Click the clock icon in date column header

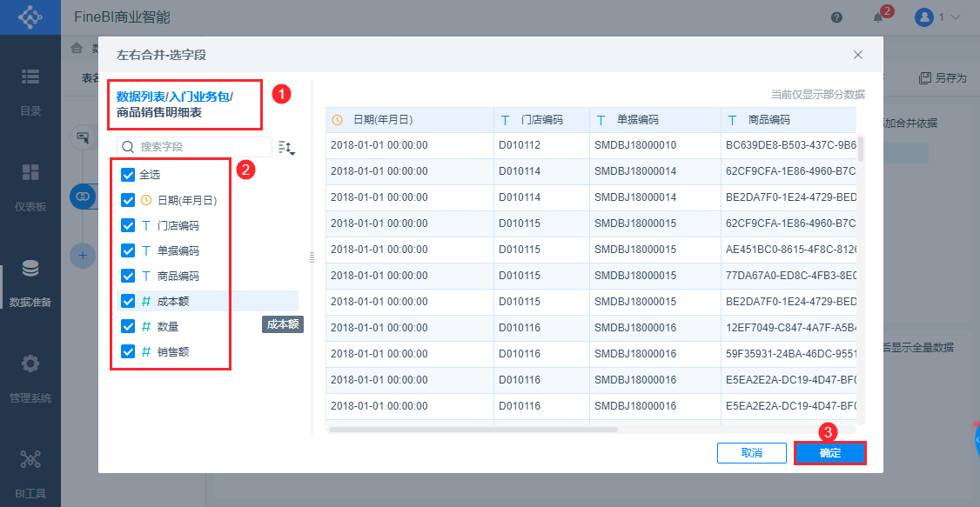pos(337,120)
